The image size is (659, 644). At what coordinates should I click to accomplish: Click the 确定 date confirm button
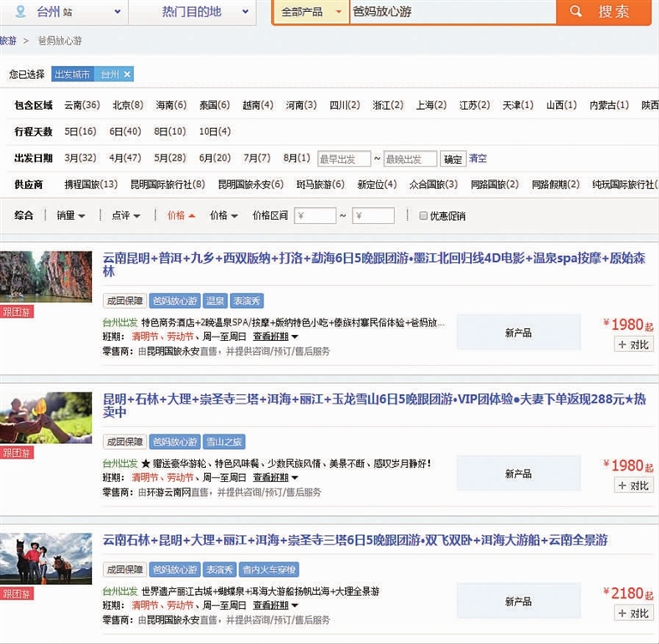point(452,159)
